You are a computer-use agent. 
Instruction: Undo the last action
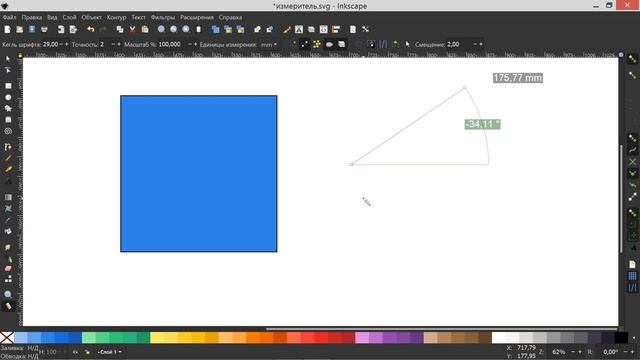click(x=91, y=29)
